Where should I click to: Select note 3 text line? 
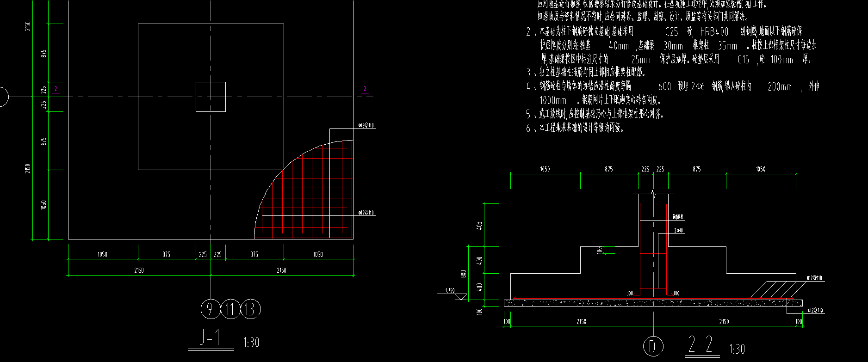[x=586, y=73]
